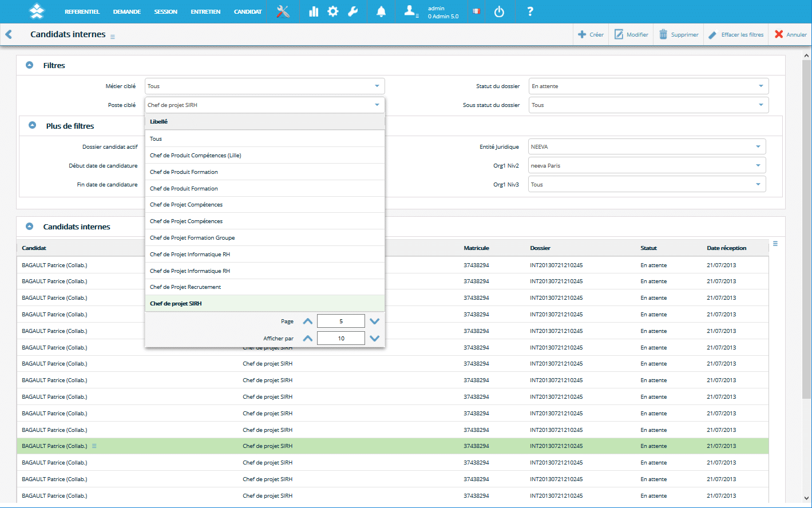812x508 pixels.
Task: Open the Org1 Niv3 dropdown
Action: pyautogui.click(x=647, y=184)
